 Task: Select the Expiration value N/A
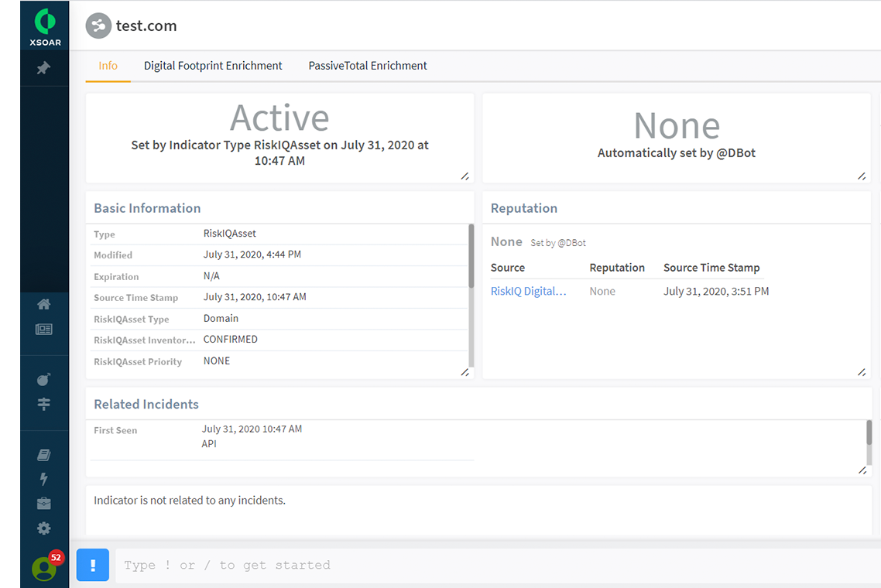pyautogui.click(x=211, y=275)
